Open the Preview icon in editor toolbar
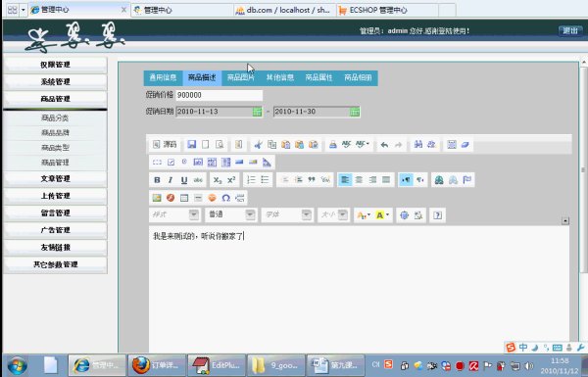588x377 pixels. point(220,144)
